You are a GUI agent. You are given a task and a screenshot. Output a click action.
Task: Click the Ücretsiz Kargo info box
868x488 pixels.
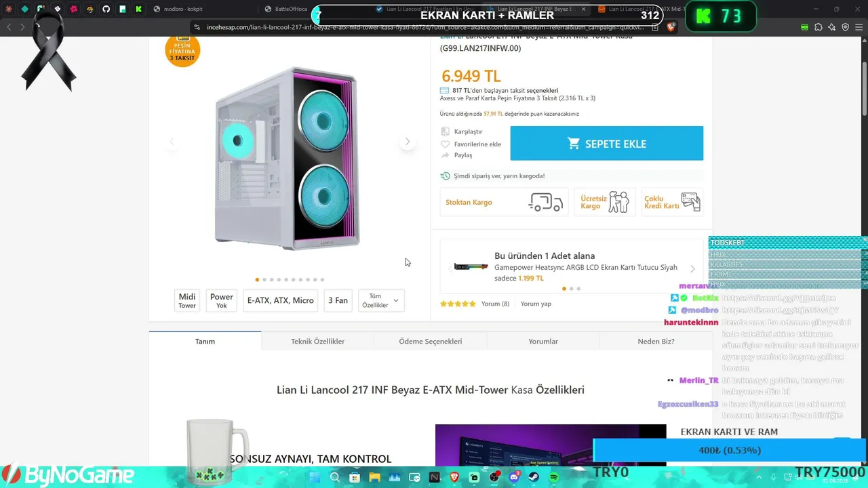(605, 202)
